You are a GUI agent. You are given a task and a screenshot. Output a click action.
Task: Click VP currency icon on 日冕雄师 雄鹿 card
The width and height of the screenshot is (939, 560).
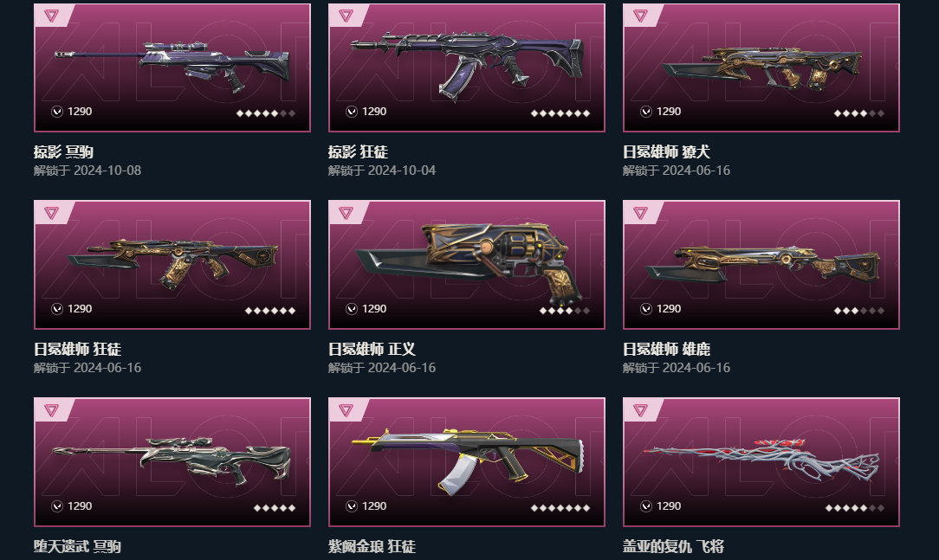(x=646, y=309)
